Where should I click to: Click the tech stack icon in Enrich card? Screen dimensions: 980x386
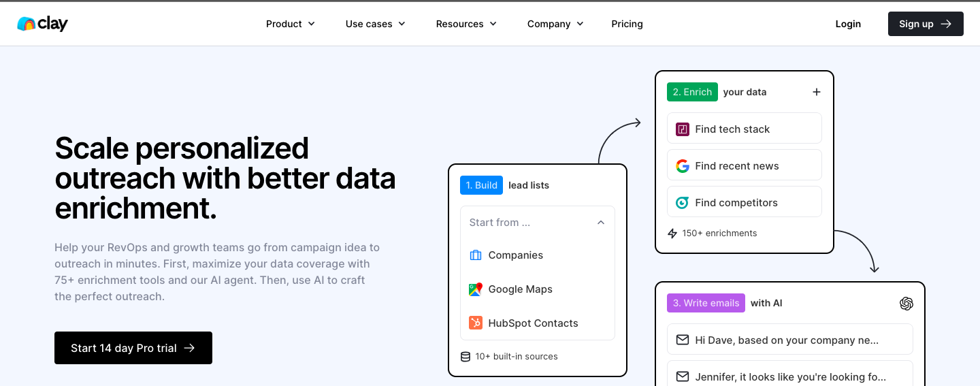[x=682, y=129]
